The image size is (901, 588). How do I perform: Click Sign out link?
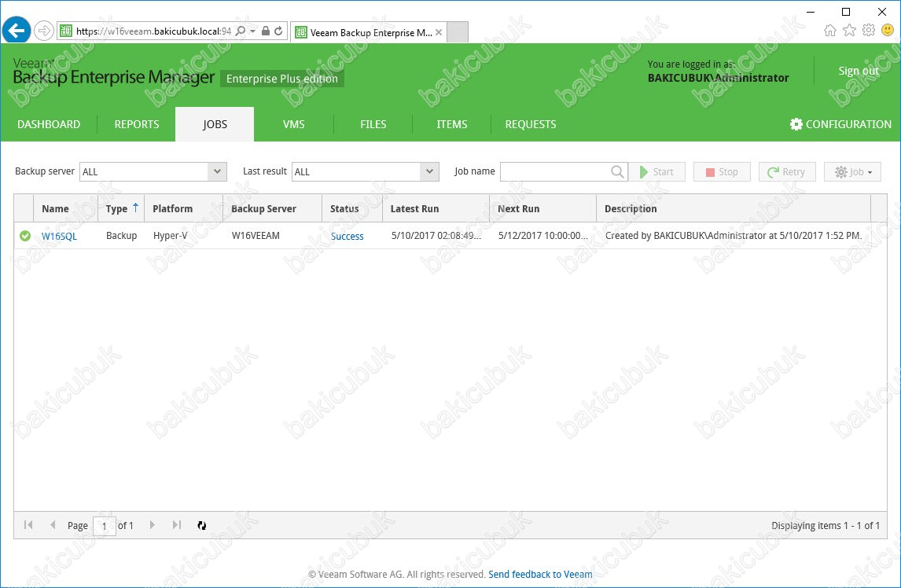point(859,71)
